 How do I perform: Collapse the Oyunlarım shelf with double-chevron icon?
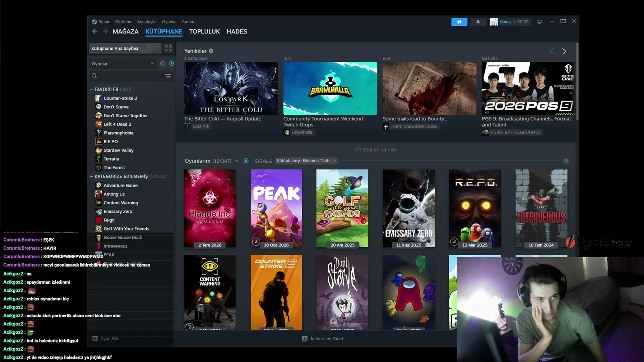[x=566, y=161]
